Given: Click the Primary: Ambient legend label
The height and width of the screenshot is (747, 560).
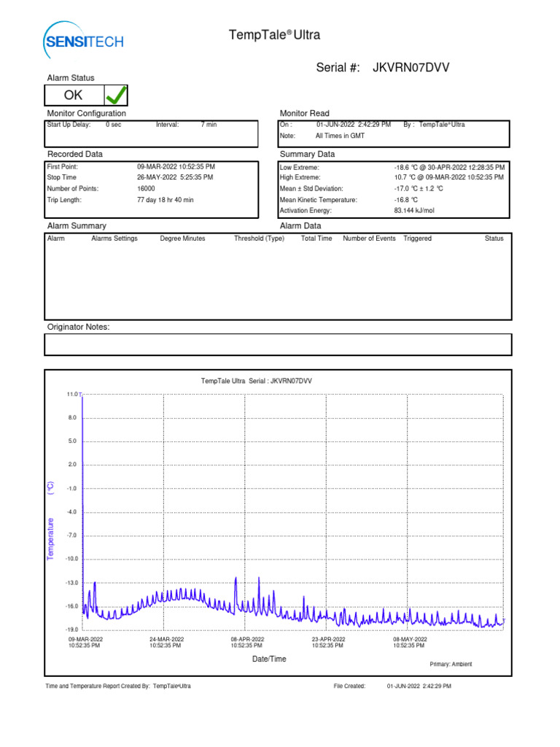Looking at the screenshot, I should pyautogui.click(x=451, y=664).
